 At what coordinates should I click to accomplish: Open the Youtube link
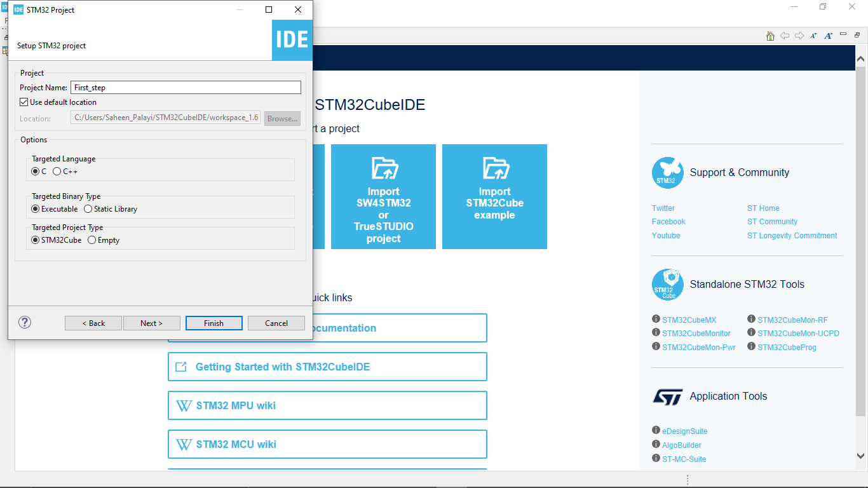(x=666, y=235)
